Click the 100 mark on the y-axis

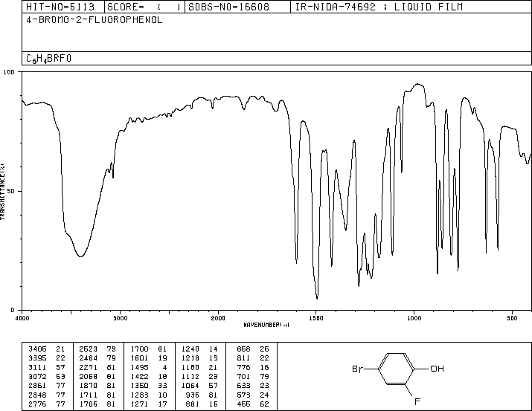coord(9,72)
